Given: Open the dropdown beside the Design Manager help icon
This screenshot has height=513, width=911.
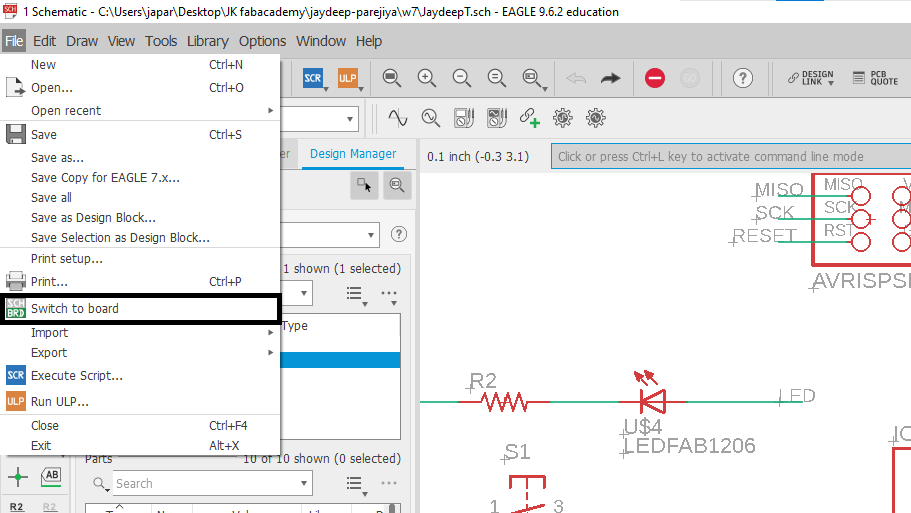Looking at the screenshot, I should 370,235.
